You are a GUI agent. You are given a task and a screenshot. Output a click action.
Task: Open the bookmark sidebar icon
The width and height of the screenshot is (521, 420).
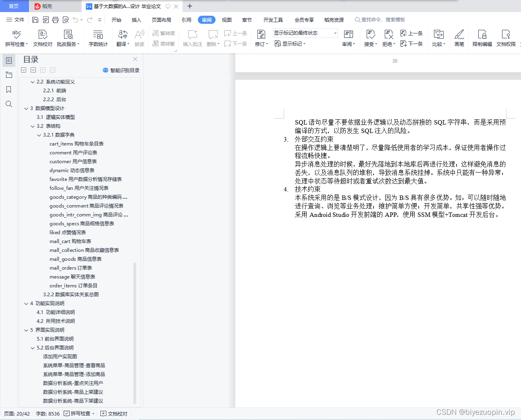(9, 89)
